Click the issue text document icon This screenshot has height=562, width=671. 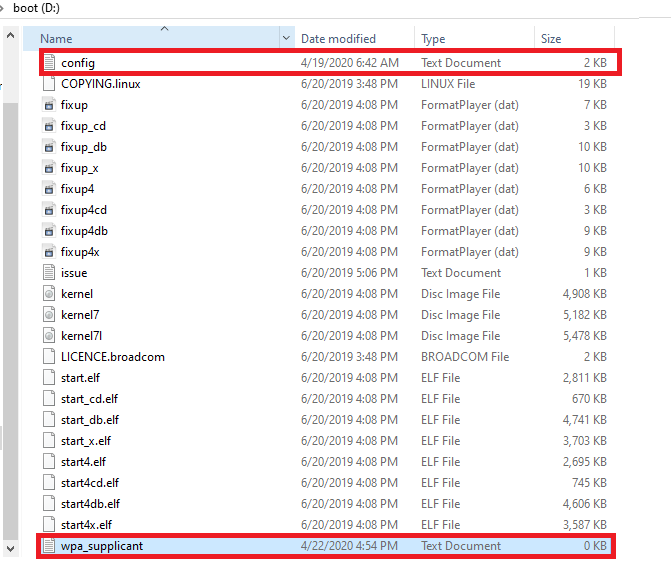[49, 272]
